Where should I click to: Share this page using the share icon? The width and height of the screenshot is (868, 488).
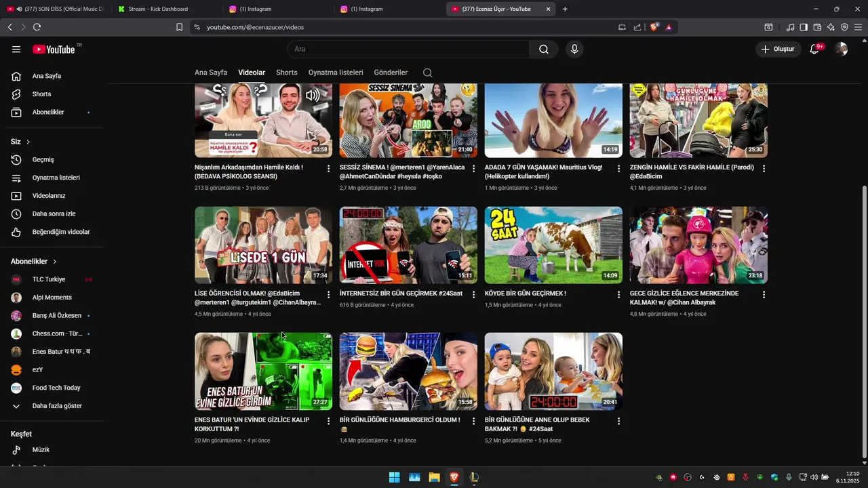point(637,27)
